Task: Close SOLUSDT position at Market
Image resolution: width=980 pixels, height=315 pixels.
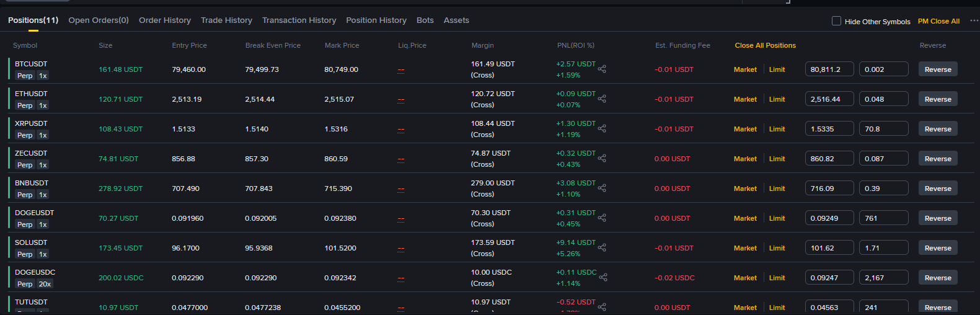Action: click(745, 248)
